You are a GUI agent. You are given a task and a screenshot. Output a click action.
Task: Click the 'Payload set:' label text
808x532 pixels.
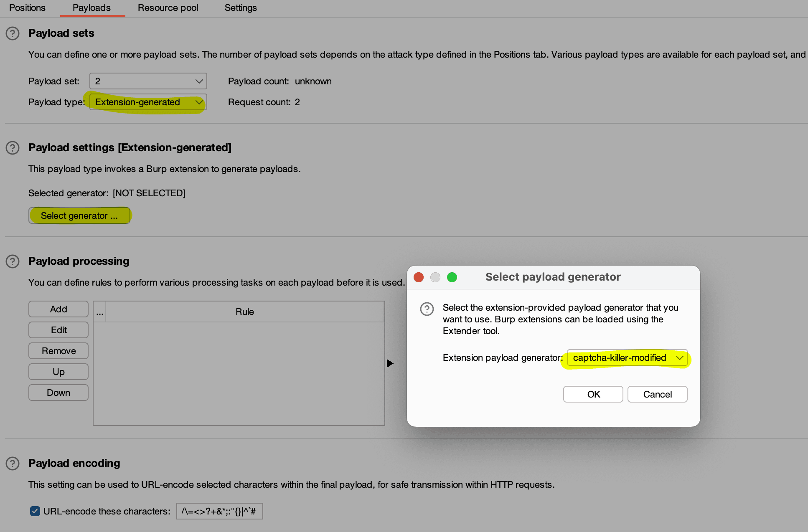(x=54, y=81)
